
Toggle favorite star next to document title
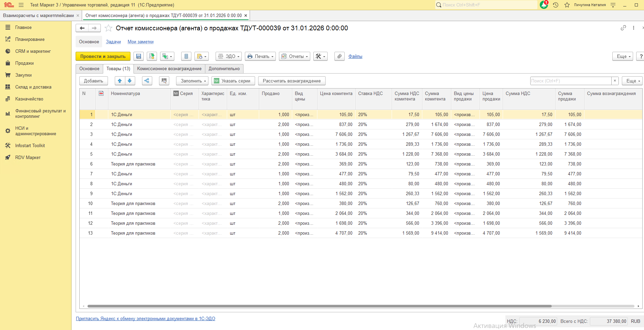tap(108, 28)
